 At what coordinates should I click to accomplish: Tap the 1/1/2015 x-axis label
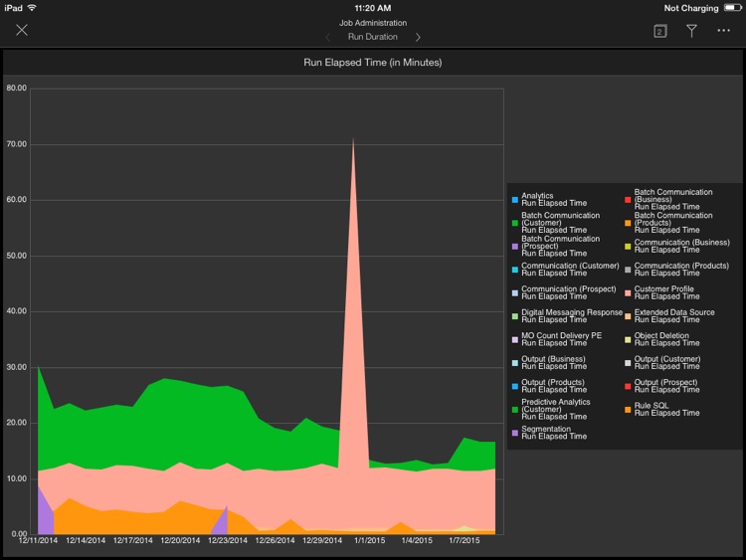point(370,540)
